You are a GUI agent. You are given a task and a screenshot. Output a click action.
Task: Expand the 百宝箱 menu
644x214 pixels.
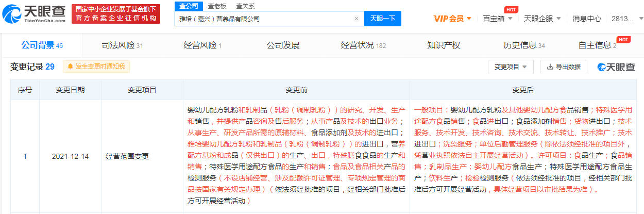(498, 19)
